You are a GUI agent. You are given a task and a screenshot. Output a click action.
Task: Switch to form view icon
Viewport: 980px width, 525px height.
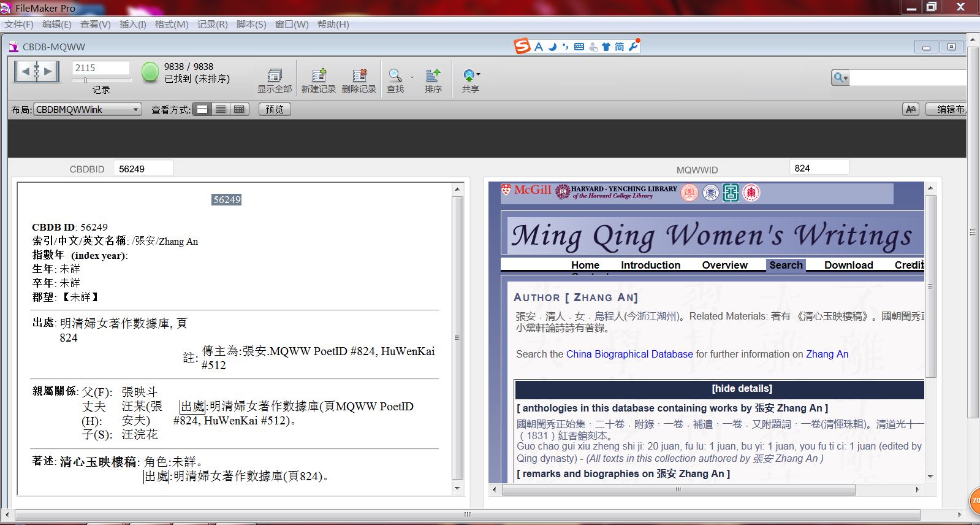point(202,109)
